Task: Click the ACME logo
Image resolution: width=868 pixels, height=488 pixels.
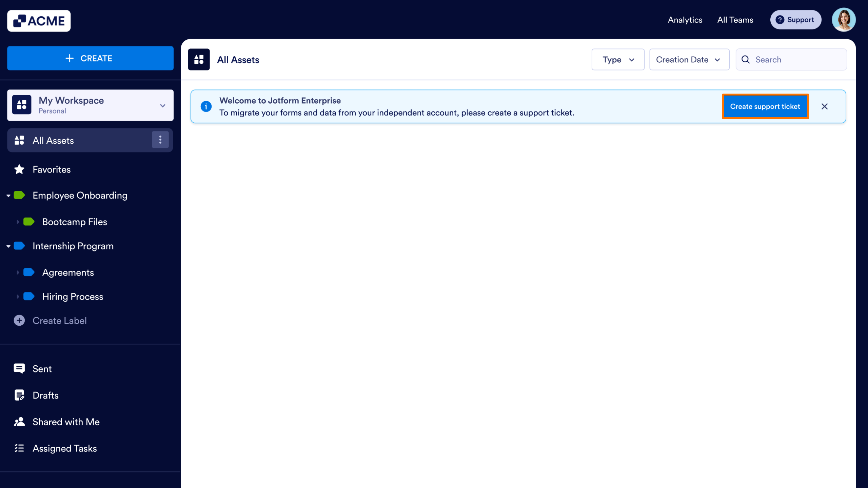Action: (39, 21)
